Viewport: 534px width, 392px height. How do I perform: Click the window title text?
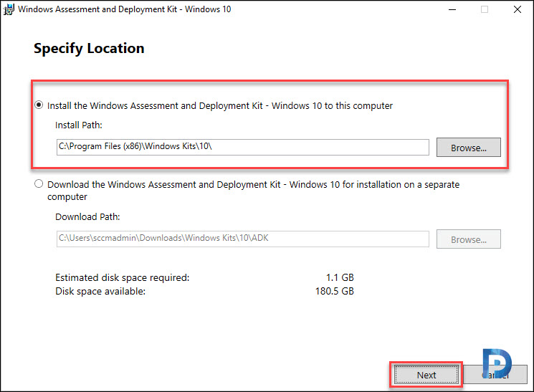(x=124, y=9)
